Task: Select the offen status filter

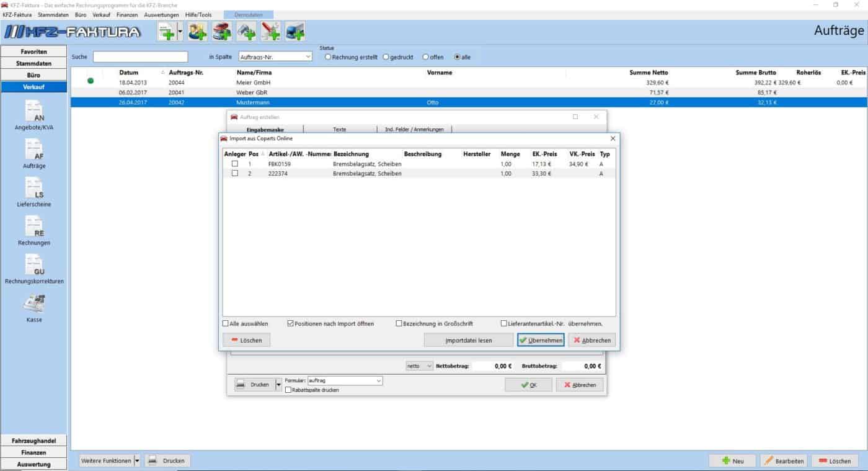Action: tap(425, 57)
